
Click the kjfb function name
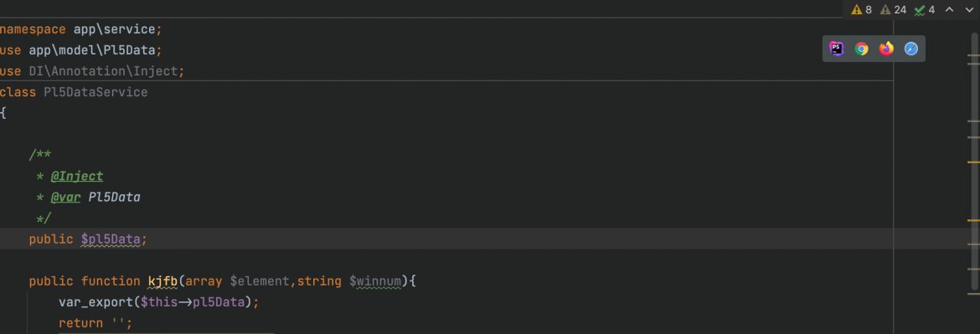[x=162, y=281]
